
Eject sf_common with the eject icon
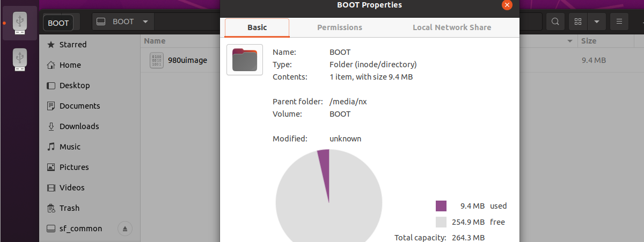click(125, 229)
